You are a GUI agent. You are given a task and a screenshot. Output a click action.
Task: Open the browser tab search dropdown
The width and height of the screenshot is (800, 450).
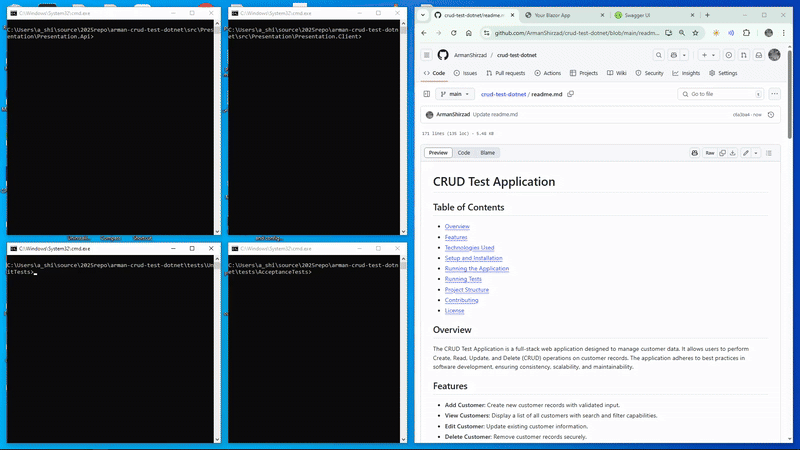(x=423, y=15)
